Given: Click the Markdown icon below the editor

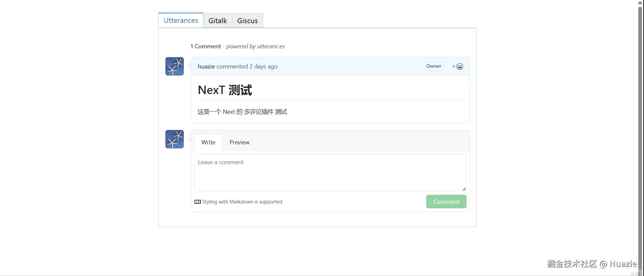Looking at the screenshot, I should click(x=198, y=202).
